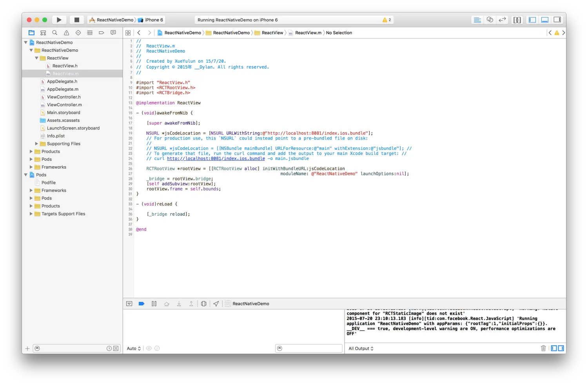Click ReactView.m breadcrumb in jump bar
588x385 pixels.
tap(305, 33)
